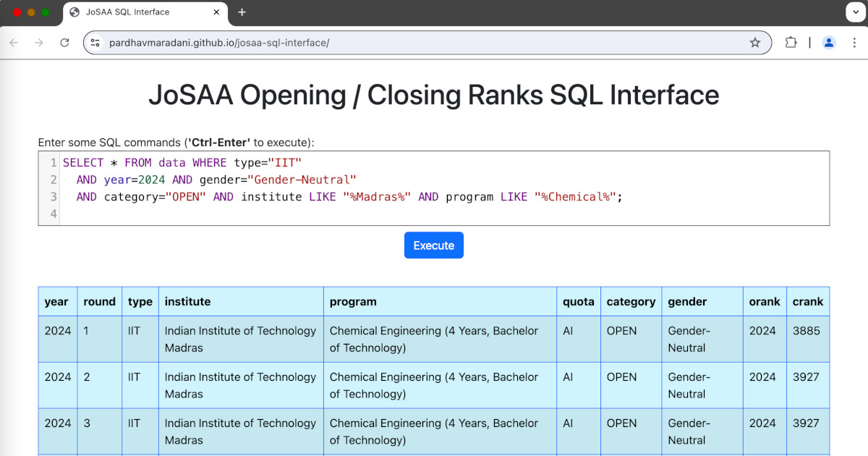Click the macOS window close button

pyautogui.click(x=17, y=12)
